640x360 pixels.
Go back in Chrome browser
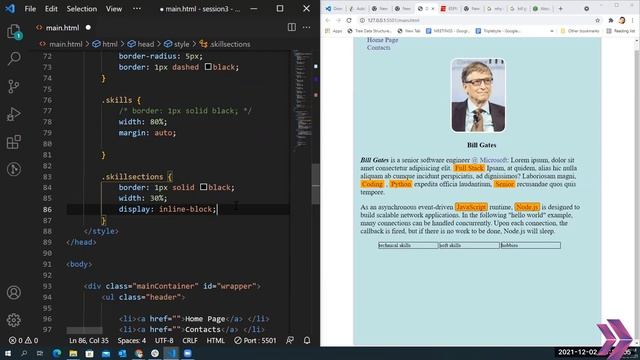tap(327, 20)
